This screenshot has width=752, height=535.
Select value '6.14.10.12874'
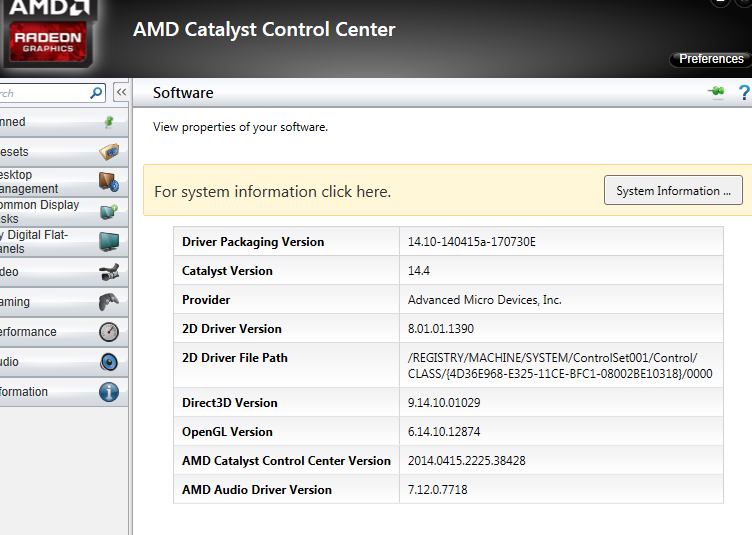[x=444, y=431]
